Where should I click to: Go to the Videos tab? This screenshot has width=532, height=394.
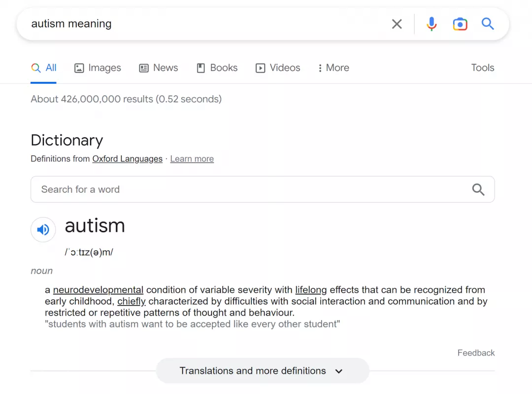pos(278,68)
